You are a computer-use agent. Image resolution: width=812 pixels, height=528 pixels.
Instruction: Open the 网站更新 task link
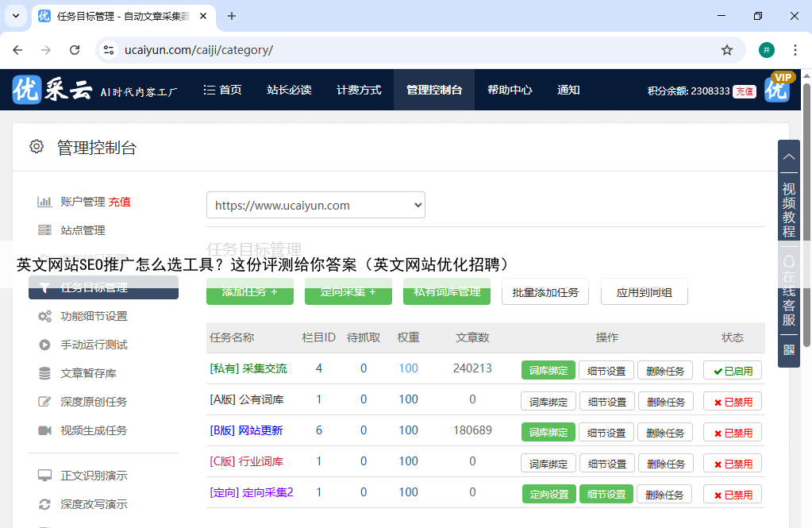click(246, 430)
